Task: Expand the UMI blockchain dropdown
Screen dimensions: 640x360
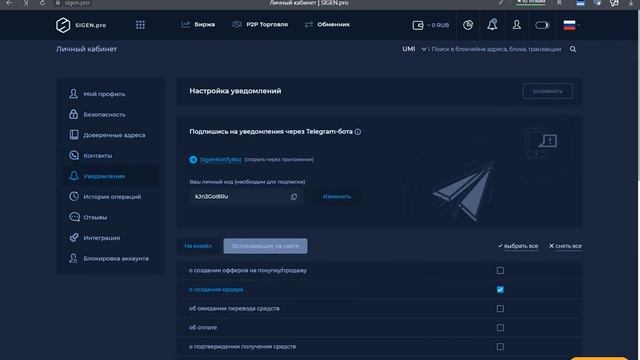Action: pyautogui.click(x=414, y=49)
